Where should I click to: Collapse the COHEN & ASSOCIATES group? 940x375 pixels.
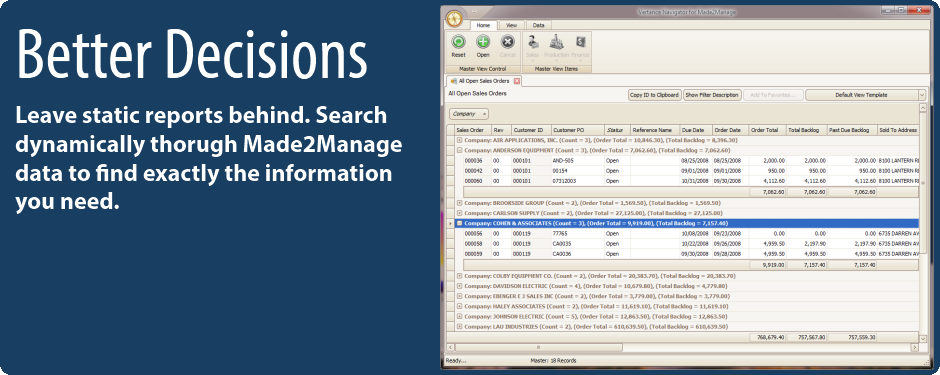[x=460, y=223]
